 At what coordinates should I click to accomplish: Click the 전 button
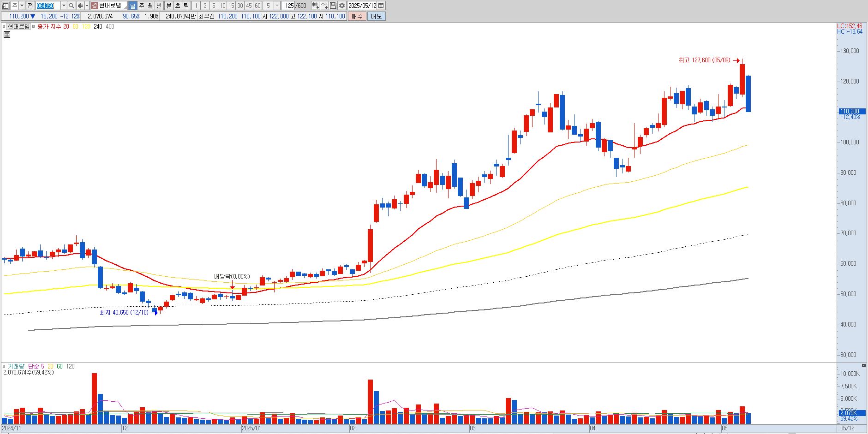pos(30,6)
